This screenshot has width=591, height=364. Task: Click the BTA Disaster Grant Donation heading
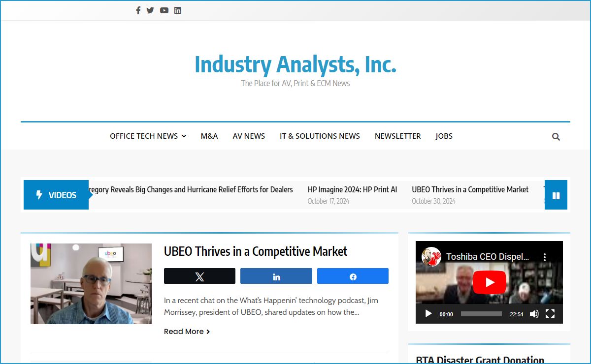click(480, 360)
